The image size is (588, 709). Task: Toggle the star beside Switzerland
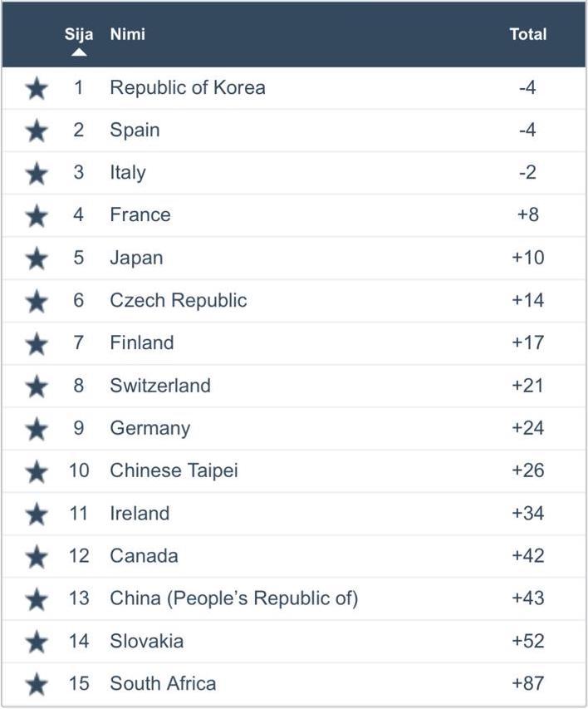36,386
